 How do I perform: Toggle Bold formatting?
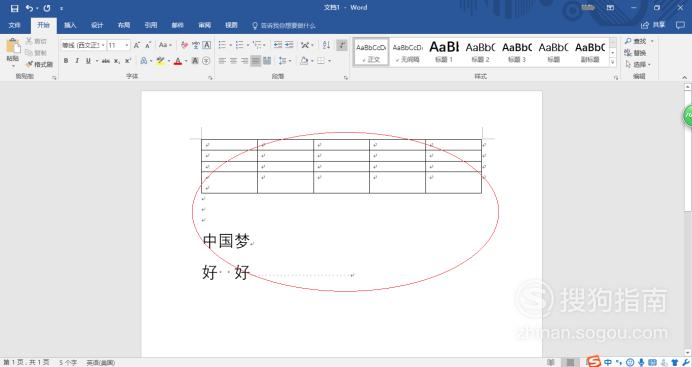pos(66,61)
